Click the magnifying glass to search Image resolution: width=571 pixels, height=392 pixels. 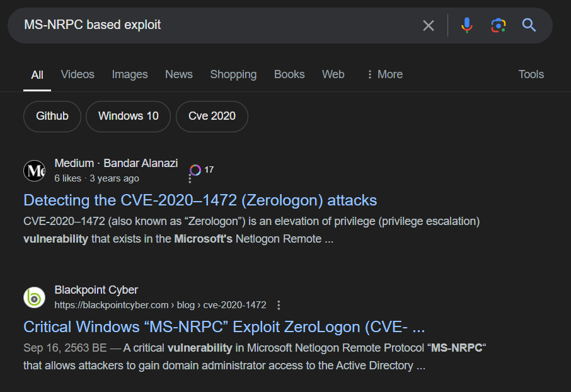529,25
